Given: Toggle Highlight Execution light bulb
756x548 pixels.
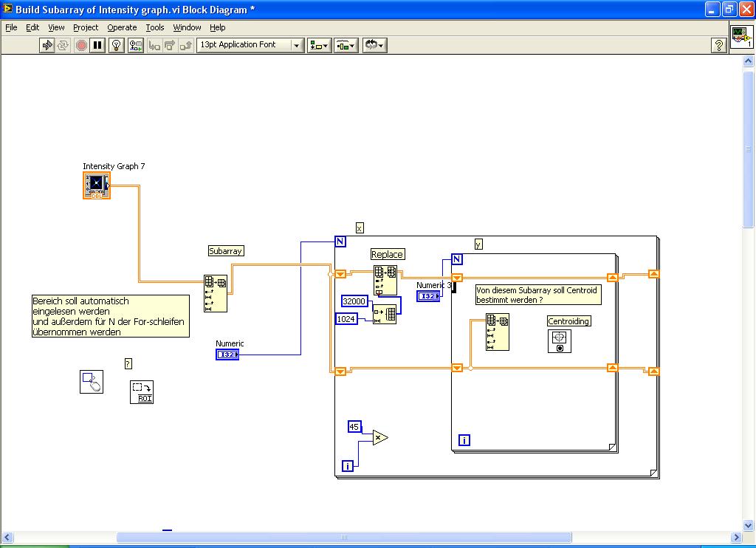Looking at the screenshot, I should click(116, 45).
